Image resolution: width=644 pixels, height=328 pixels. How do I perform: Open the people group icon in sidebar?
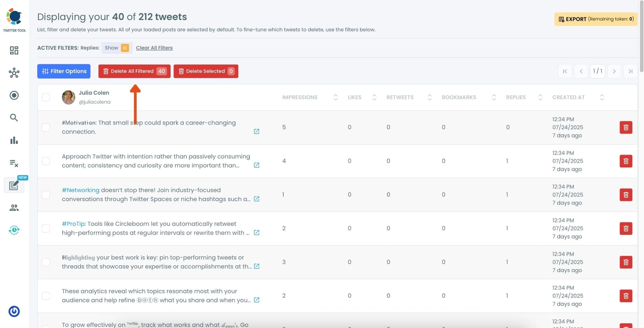(14, 208)
